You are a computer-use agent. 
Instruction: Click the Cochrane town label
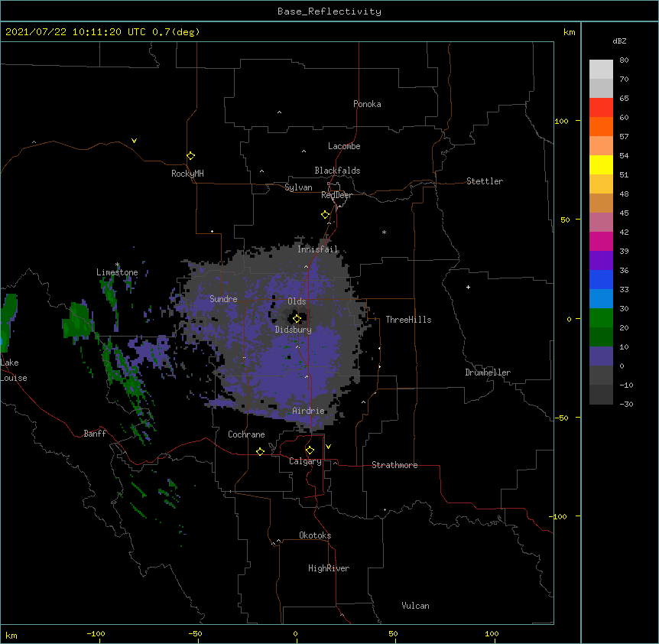pos(246,434)
